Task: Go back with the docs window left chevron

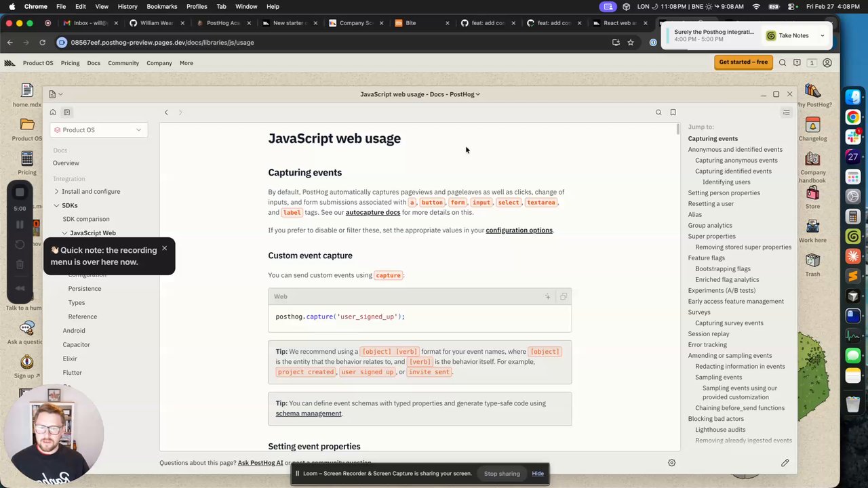Action: click(166, 113)
